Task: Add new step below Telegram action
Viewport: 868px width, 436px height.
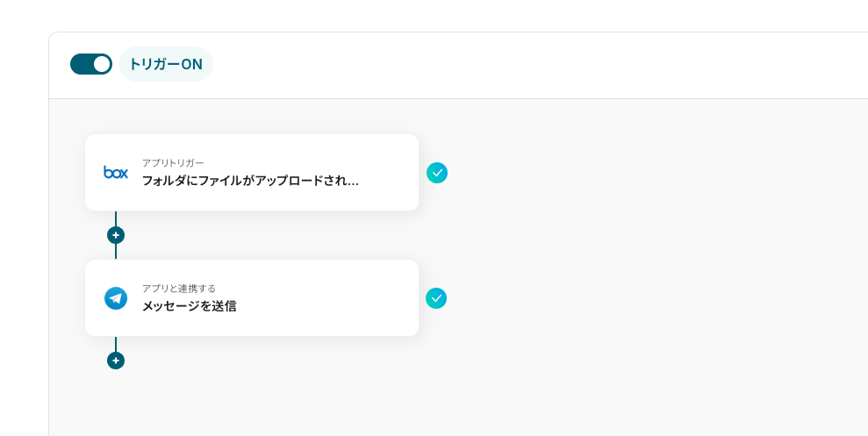Action: pos(116,361)
